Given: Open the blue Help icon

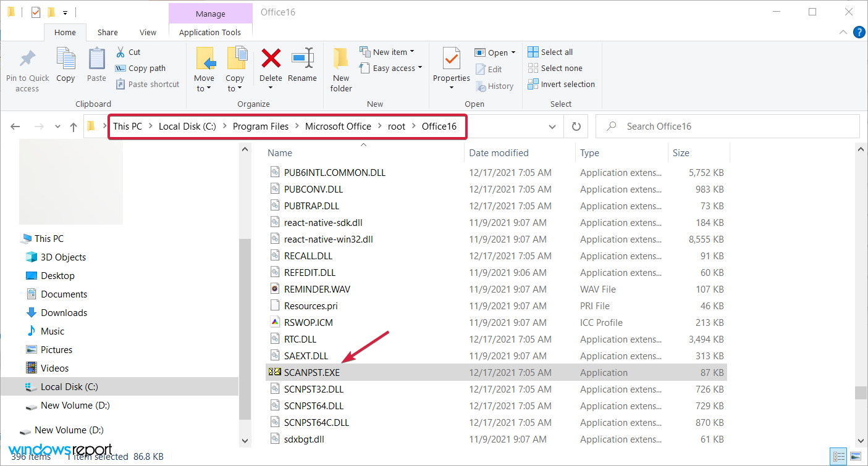Looking at the screenshot, I should (859, 32).
